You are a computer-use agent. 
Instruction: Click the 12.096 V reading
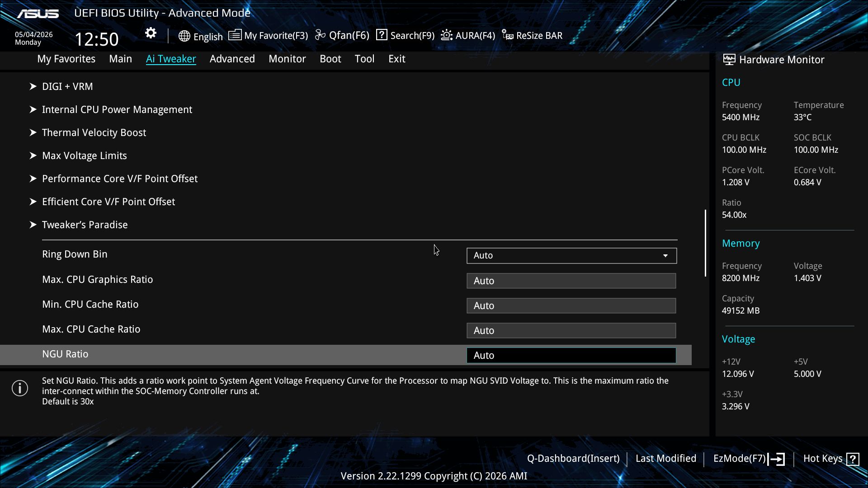(x=738, y=374)
